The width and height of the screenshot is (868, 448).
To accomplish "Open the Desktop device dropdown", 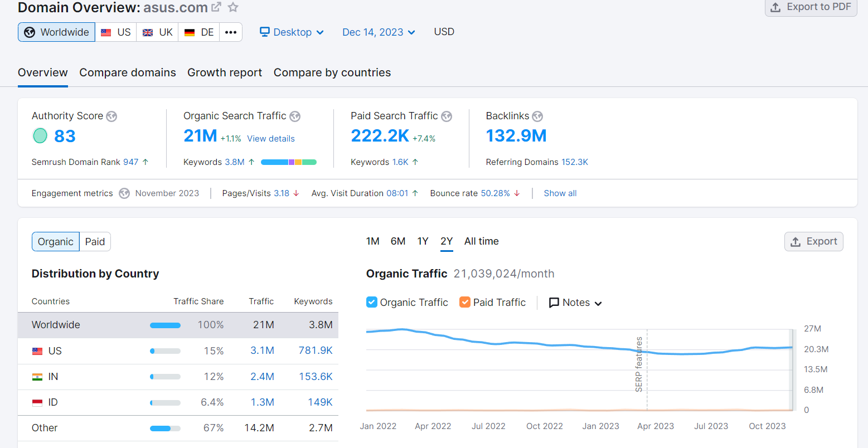I will (292, 32).
